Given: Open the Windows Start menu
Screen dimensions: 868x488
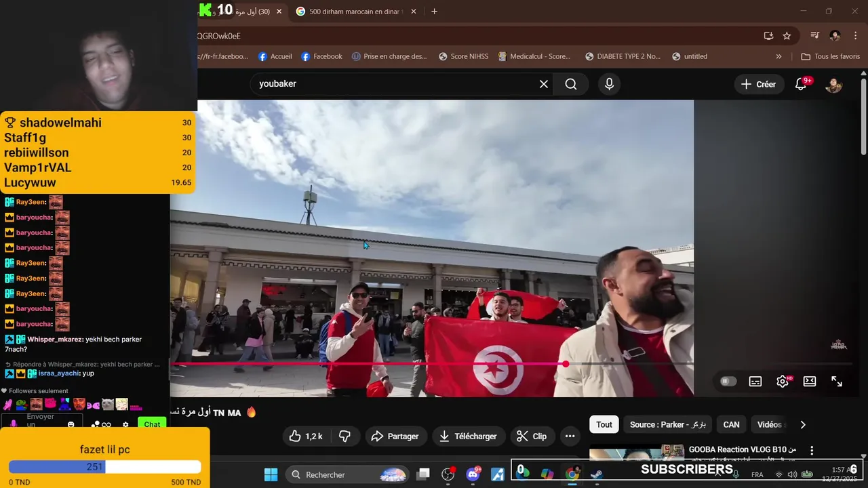Looking at the screenshot, I should (271, 474).
